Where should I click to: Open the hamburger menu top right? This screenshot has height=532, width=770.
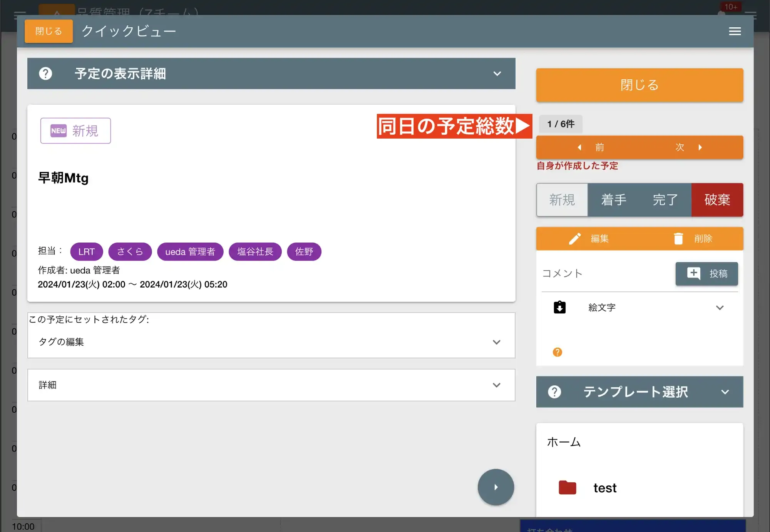pyautogui.click(x=735, y=31)
